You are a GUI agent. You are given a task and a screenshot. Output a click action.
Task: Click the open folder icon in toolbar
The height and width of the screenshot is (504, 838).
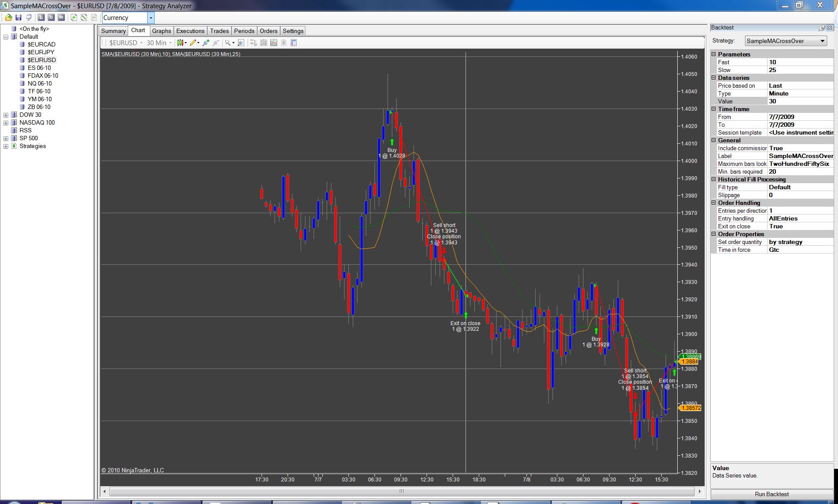8,18
